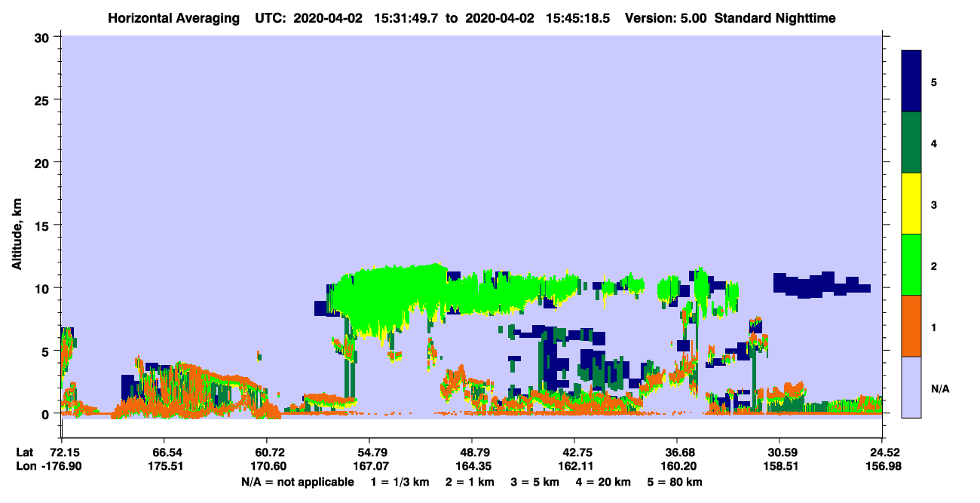
Task: Click the colorbar label 2
Action: [x=934, y=265]
